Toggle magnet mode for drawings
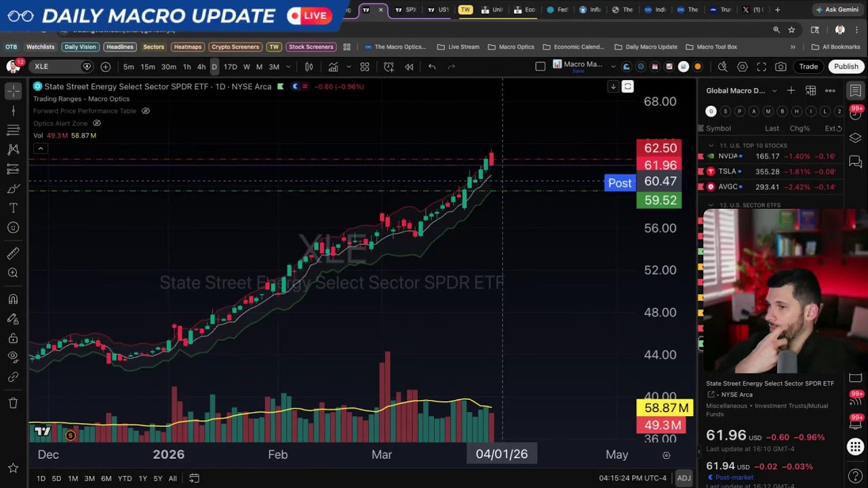Screen dimensions: 868x488 point(13,299)
